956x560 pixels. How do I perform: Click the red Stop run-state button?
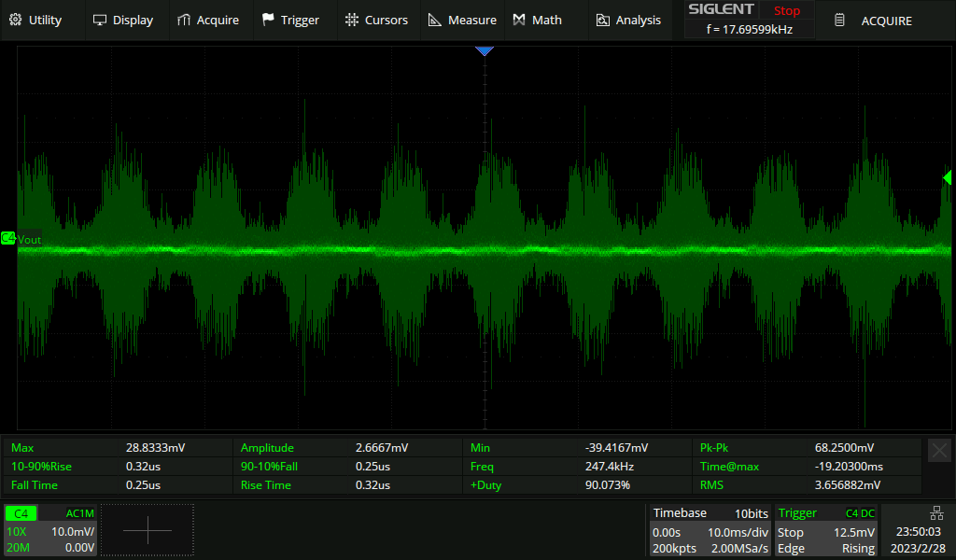coord(786,10)
